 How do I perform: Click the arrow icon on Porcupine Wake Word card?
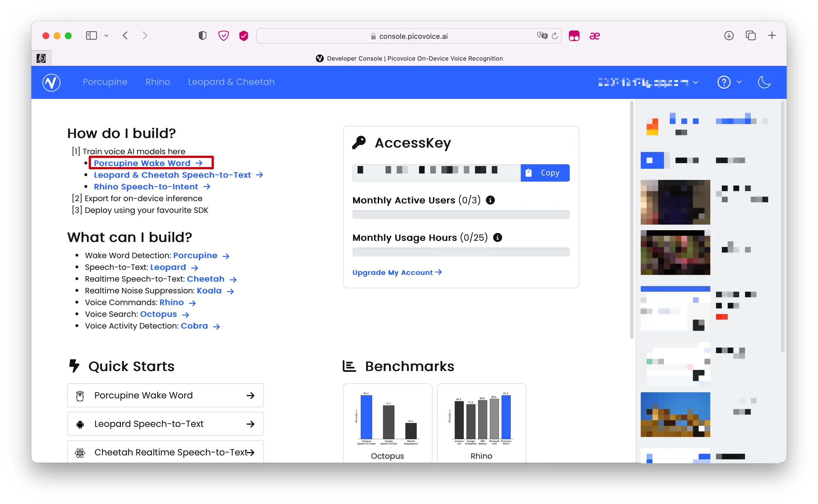(250, 396)
